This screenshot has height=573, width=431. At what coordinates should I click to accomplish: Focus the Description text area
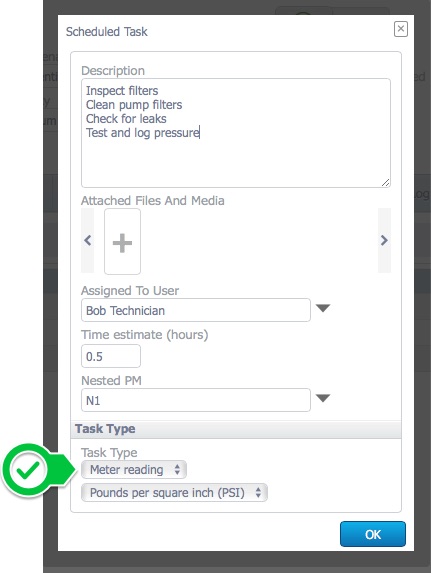pyautogui.click(x=236, y=133)
